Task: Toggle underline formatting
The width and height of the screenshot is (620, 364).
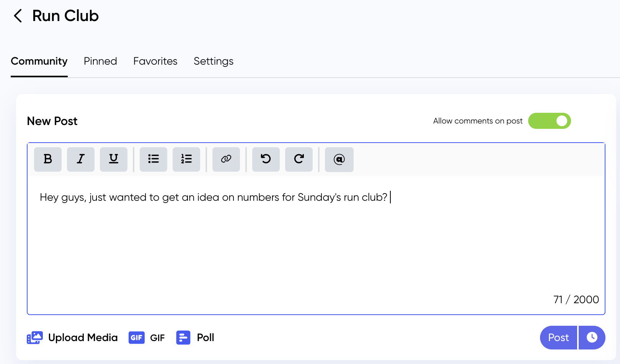Action: pyautogui.click(x=114, y=159)
